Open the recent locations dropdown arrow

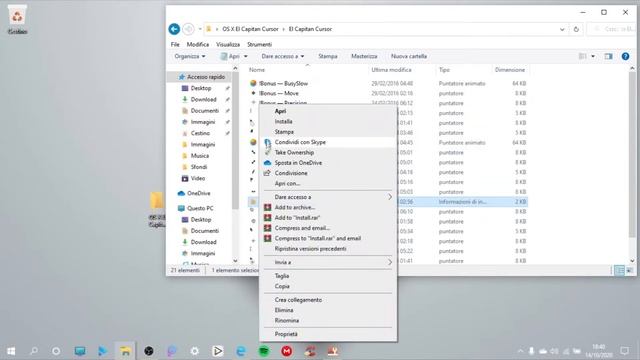200,29
